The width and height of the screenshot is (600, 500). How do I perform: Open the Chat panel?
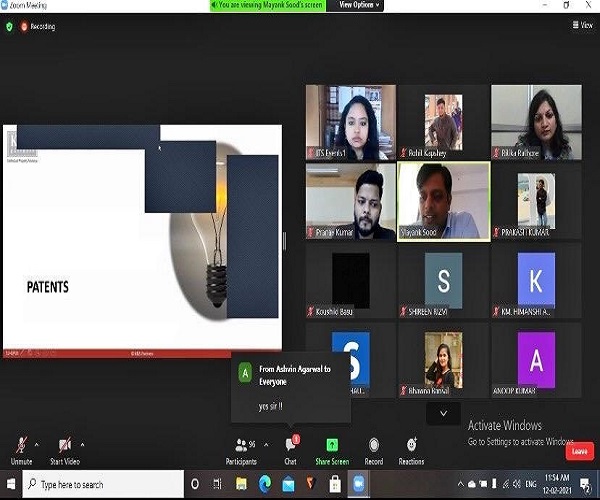[x=290, y=451]
